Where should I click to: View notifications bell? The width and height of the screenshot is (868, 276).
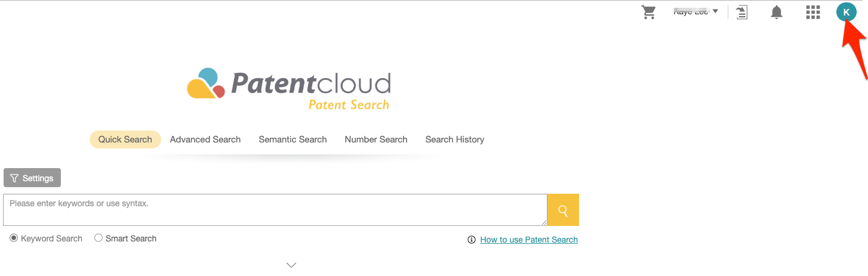pos(777,12)
